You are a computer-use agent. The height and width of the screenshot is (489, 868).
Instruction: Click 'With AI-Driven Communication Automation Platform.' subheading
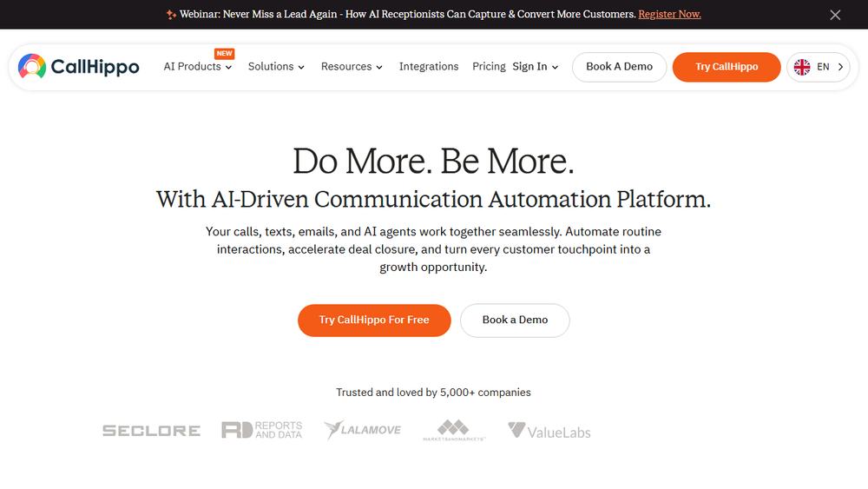(x=433, y=200)
